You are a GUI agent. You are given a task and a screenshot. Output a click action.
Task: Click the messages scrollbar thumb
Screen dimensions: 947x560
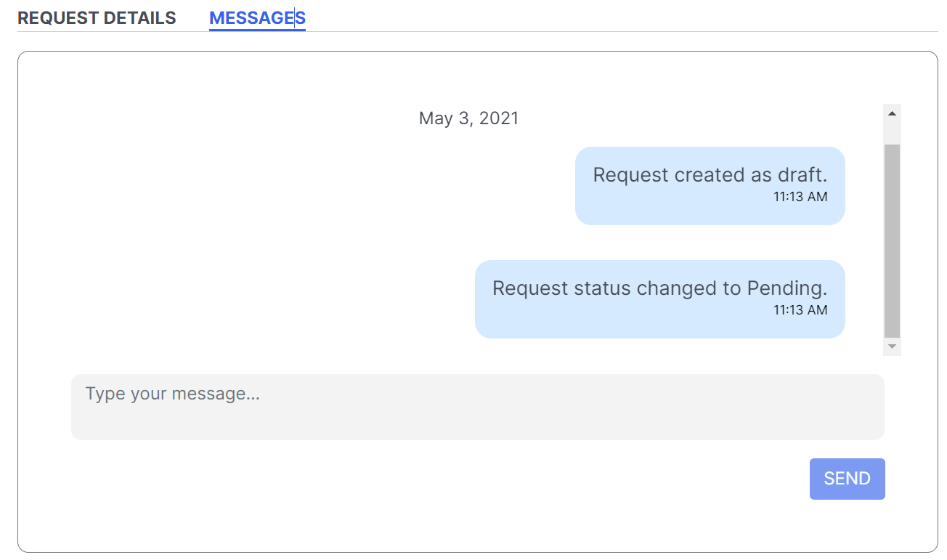click(x=892, y=240)
